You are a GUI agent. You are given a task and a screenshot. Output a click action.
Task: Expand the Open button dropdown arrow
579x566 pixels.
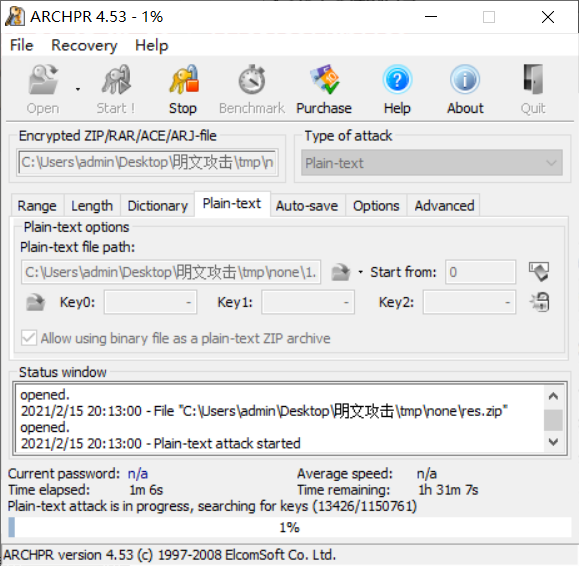pos(78,89)
